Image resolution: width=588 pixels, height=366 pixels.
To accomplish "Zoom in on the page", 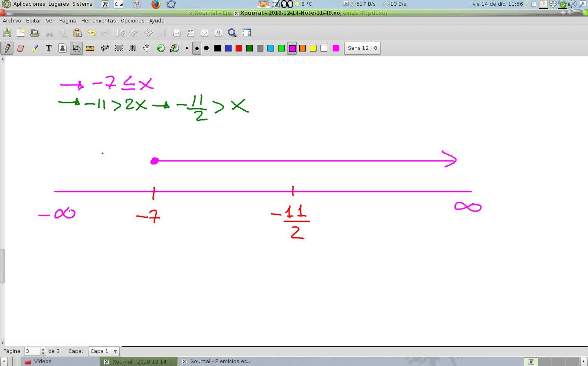I will point(205,33).
